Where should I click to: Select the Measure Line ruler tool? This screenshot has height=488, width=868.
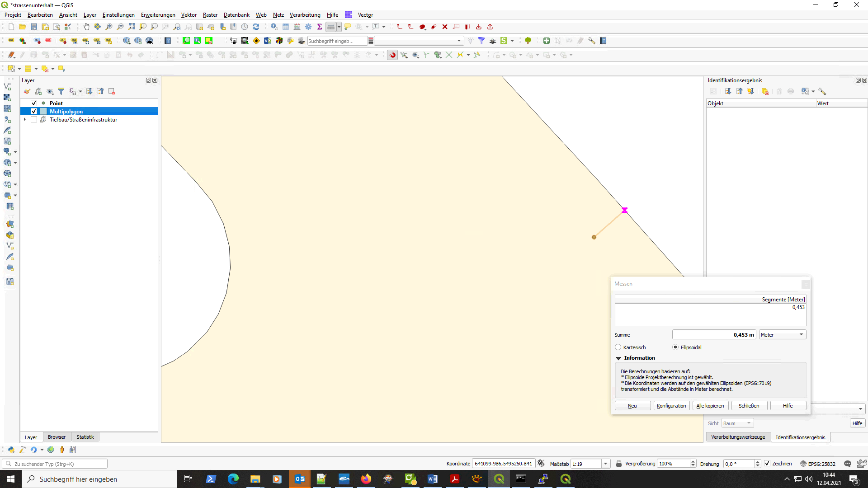(331, 27)
